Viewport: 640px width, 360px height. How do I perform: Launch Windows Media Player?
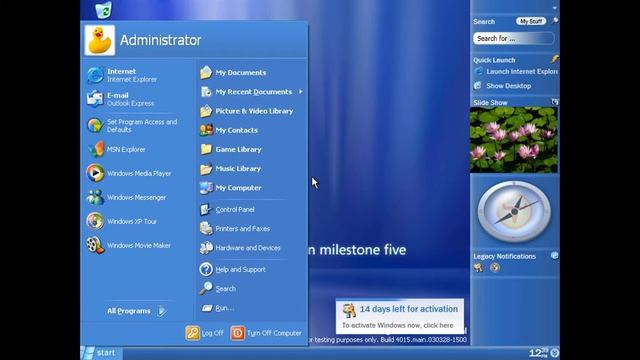click(x=129, y=173)
